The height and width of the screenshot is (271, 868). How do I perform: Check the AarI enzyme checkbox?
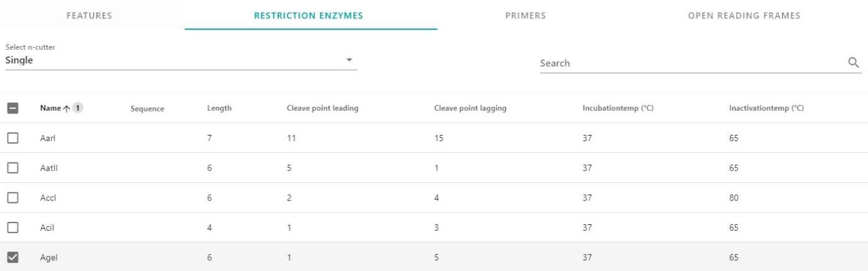(13, 138)
